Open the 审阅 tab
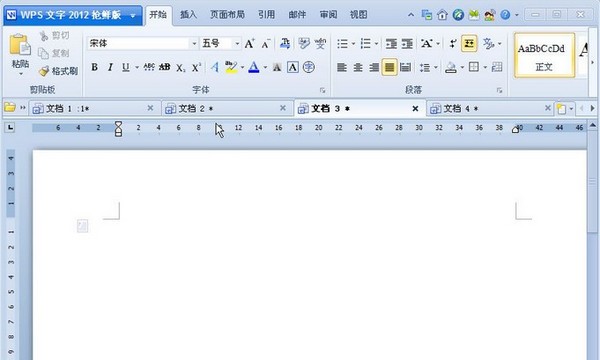Viewport: 600px width, 360px height. pos(328,15)
